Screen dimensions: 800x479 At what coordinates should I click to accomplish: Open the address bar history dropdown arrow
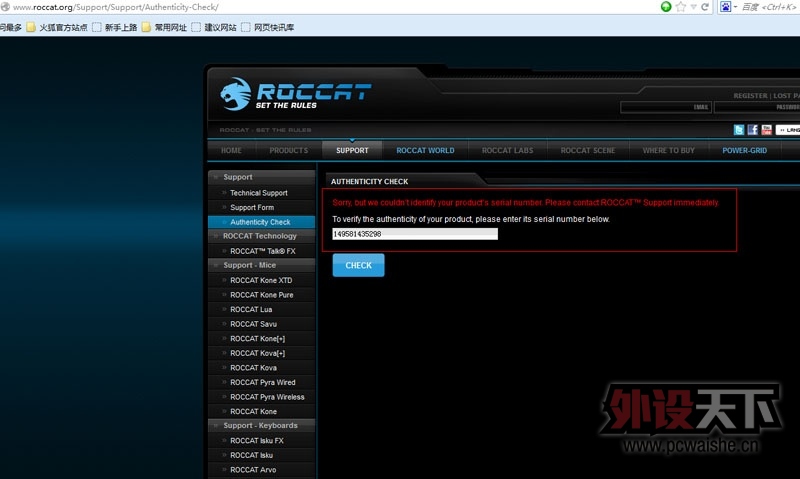tap(694, 7)
